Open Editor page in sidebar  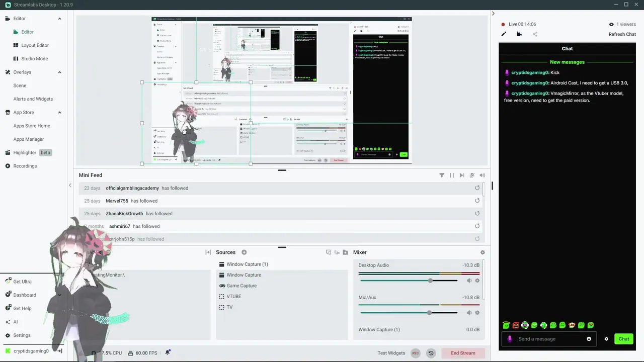click(x=27, y=32)
